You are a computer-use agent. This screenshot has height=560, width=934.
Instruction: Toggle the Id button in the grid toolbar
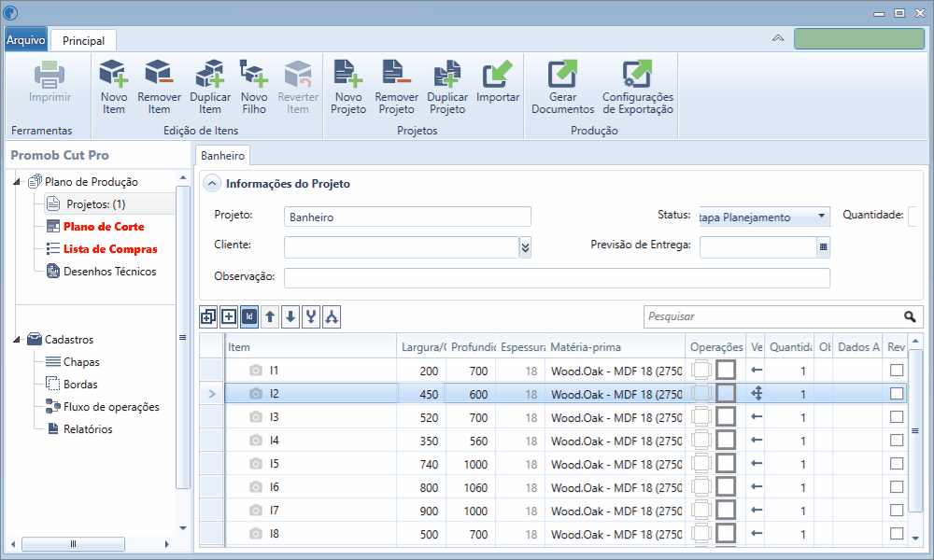click(x=249, y=316)
